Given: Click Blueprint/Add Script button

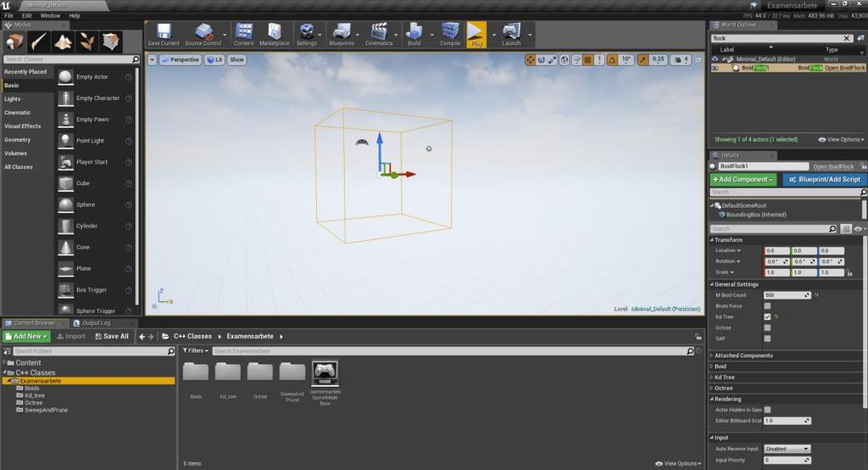Looking at the screenshot, I should click(x=824, y=180).
